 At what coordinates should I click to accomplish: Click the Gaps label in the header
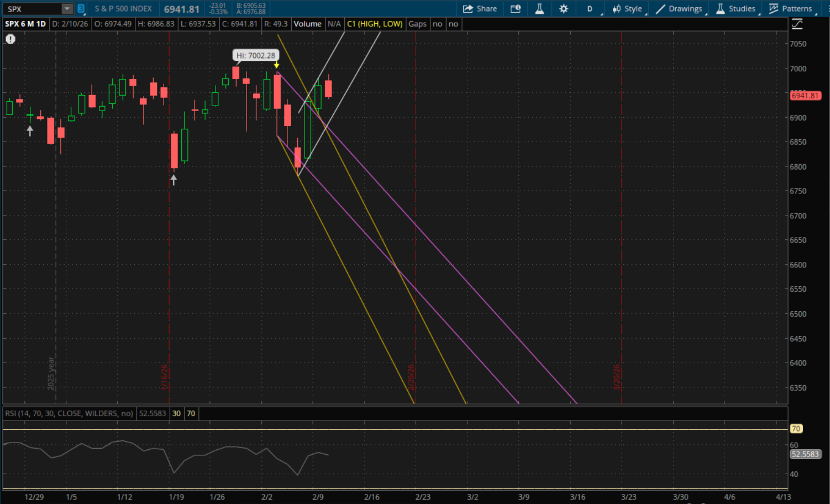click(417, 24)
